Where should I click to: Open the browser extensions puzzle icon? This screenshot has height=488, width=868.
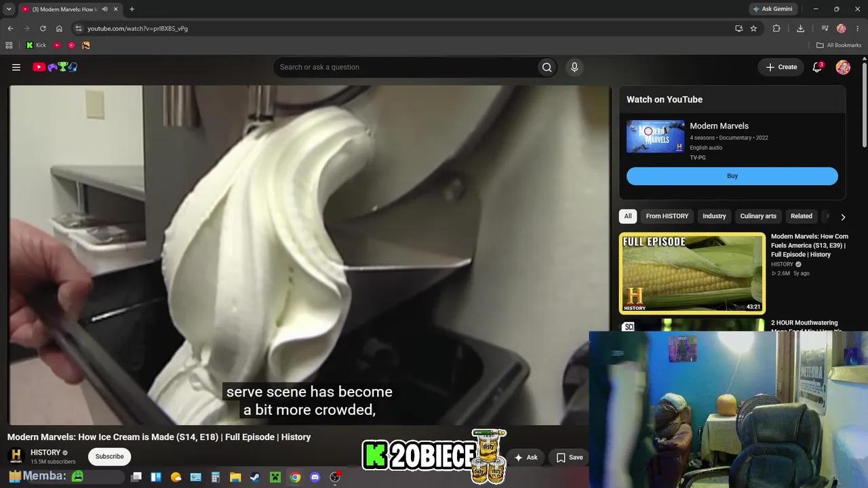tap(776, 28)
